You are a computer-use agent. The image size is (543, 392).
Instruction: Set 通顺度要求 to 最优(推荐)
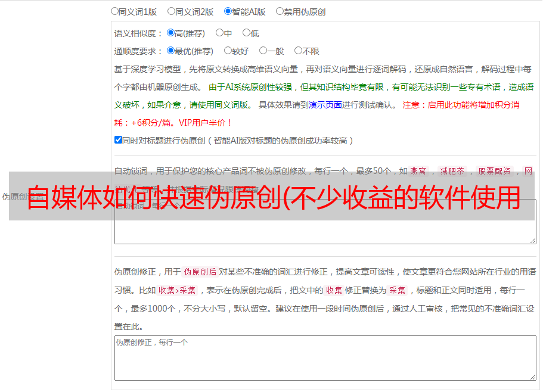tap(170, 51)
